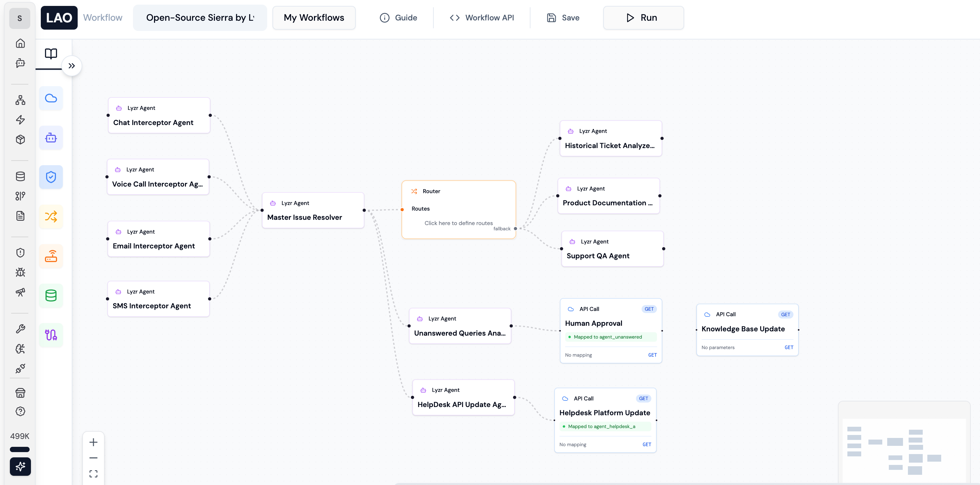Expand the node panel with double chevron
This screenshot has height=485, width=980.
pos(71,66)
